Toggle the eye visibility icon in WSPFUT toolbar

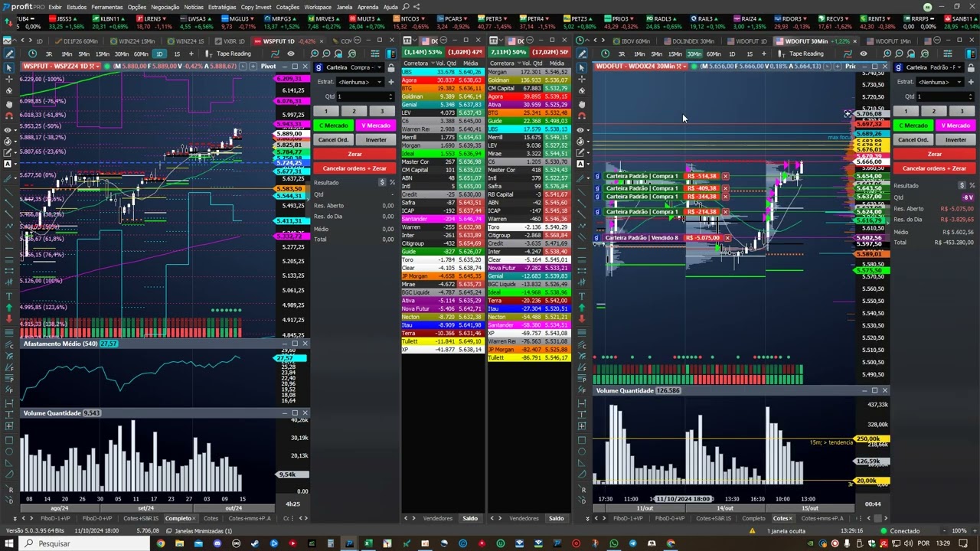pyautogui.click(x=290, y=54)
